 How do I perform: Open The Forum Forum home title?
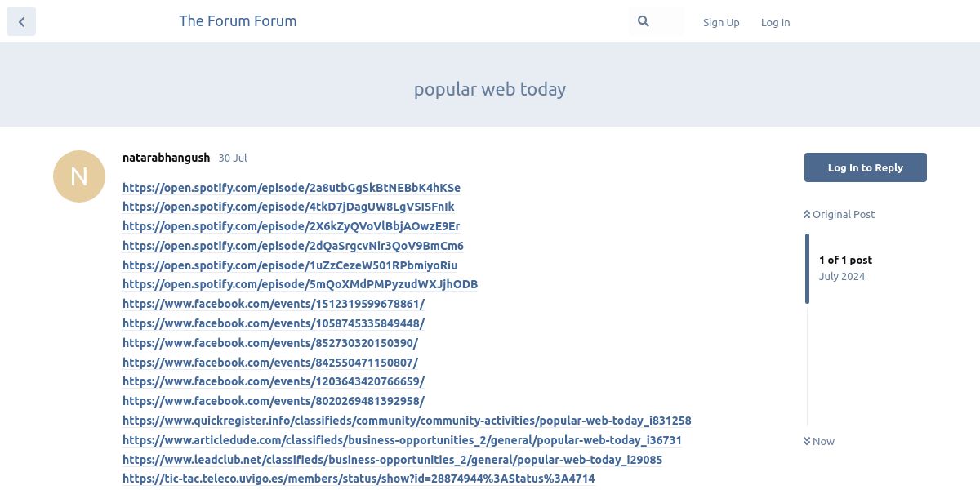238,21
